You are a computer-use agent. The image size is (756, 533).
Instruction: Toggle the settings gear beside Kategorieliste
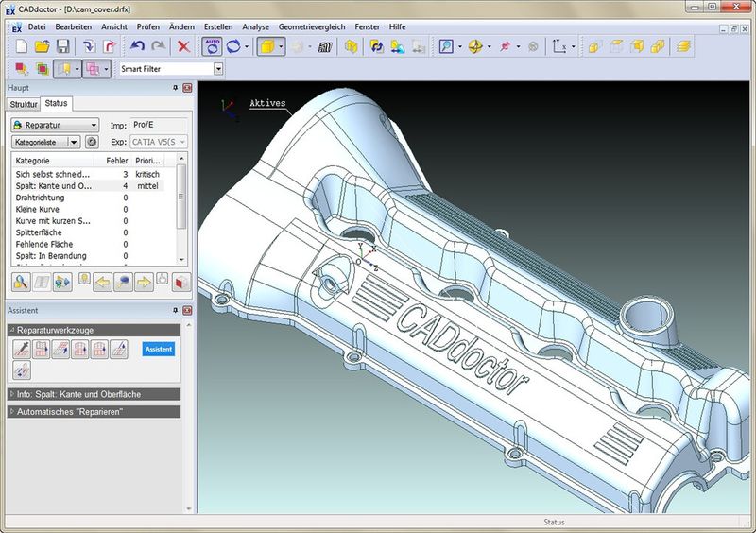tap(92, 142)
